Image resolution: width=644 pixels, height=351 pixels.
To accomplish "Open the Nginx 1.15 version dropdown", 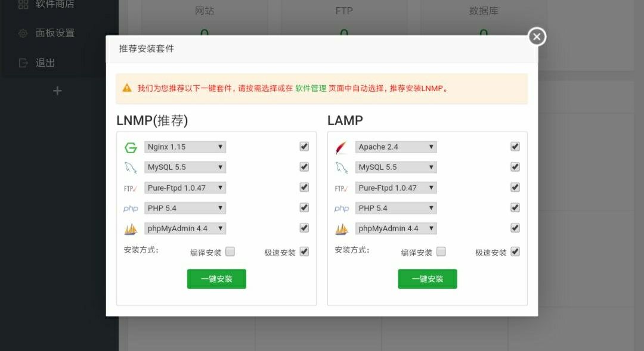I will pos(185,147).
